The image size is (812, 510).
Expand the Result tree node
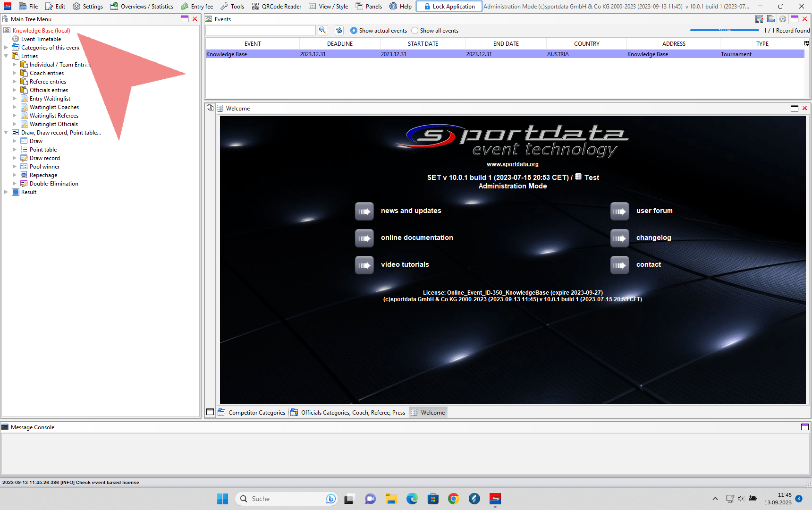(x=6, y=192)
